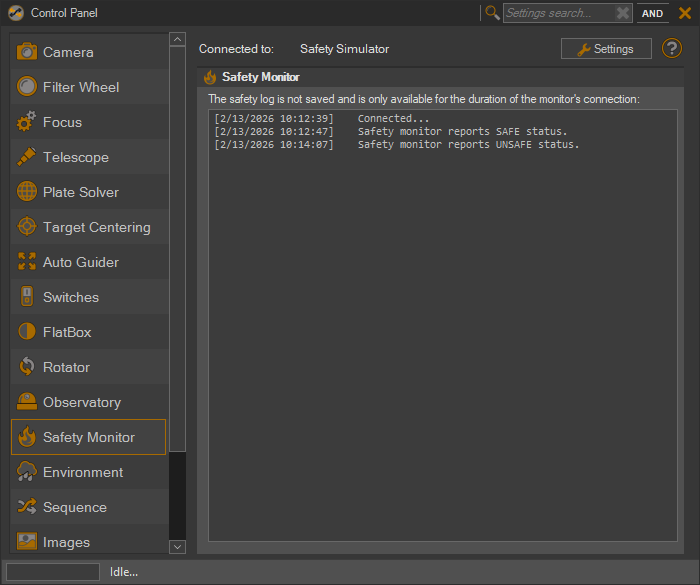This screenshot has width=700, height=585.
Task: Select the Safety Monitor flame sidebar icon
Action: 27,437
